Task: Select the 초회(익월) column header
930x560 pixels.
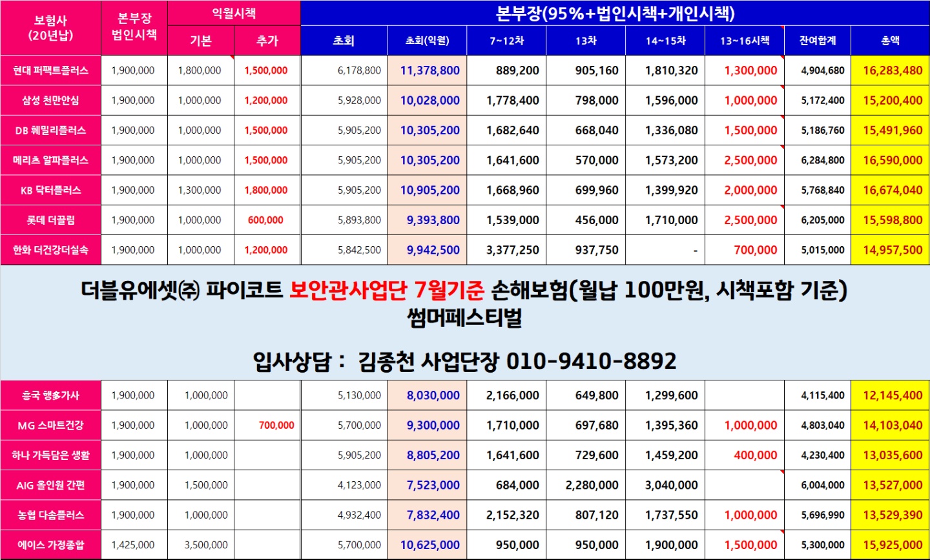Action: [427, 41]
